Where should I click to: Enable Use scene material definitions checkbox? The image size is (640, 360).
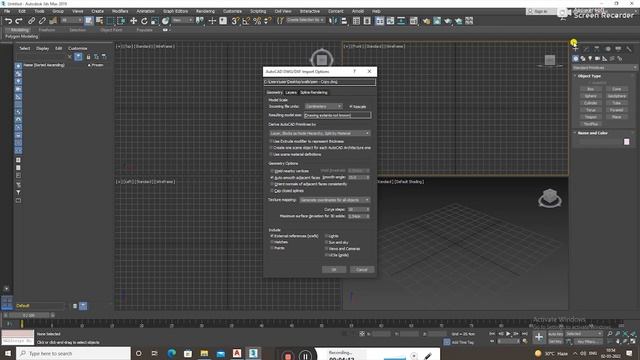(271, 154)
